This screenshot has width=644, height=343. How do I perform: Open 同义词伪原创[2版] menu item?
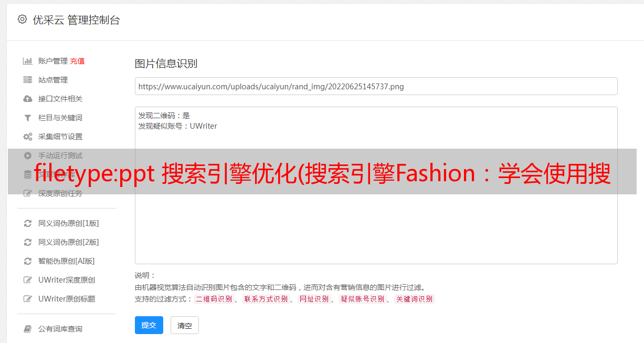coord(68,242)
